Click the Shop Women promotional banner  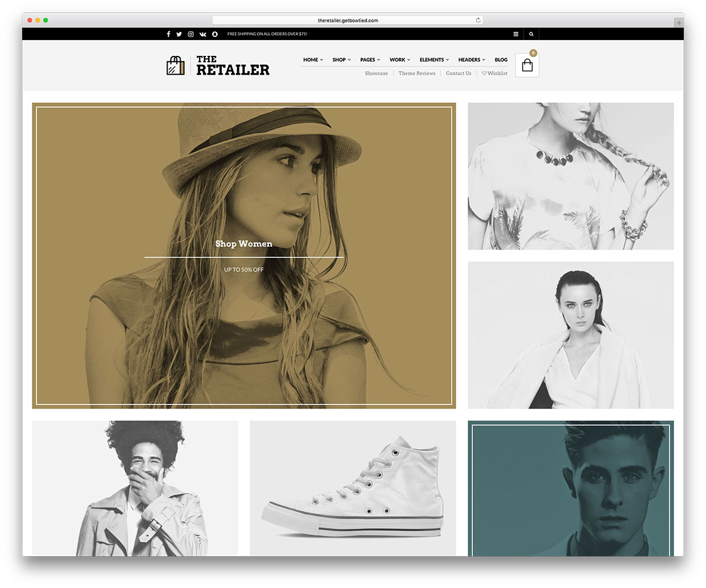click(x=244, y=244)
